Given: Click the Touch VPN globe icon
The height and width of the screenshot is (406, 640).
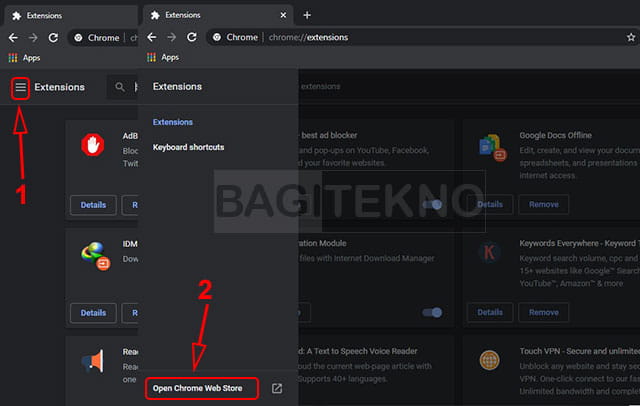Looking at the screenshot, I should (x=489, y=360).
